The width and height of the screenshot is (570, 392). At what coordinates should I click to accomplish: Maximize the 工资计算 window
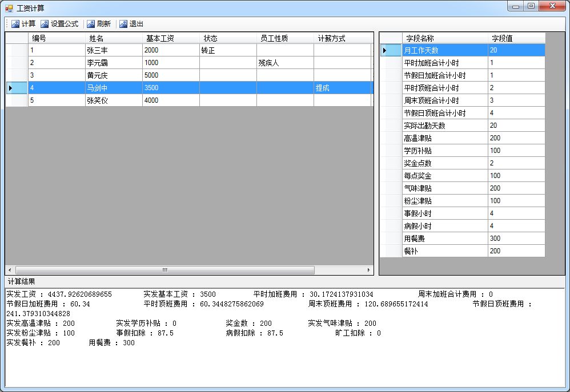[531, 6]
